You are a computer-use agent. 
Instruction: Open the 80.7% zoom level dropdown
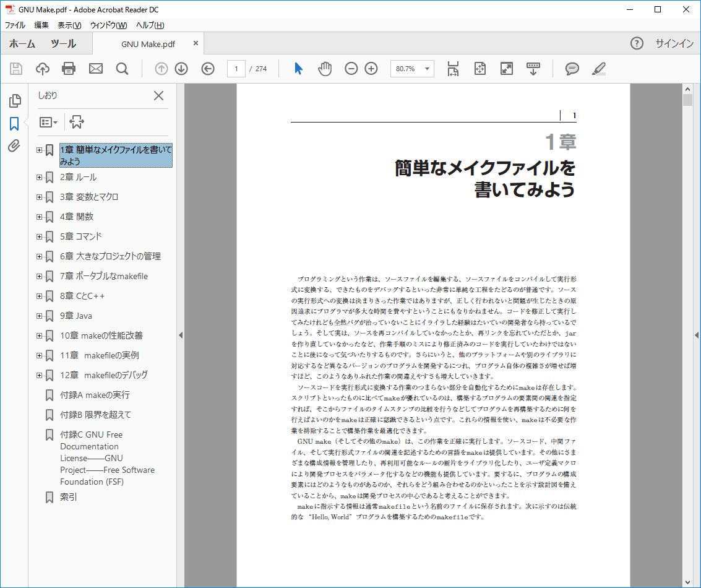(x=427, y=69)
